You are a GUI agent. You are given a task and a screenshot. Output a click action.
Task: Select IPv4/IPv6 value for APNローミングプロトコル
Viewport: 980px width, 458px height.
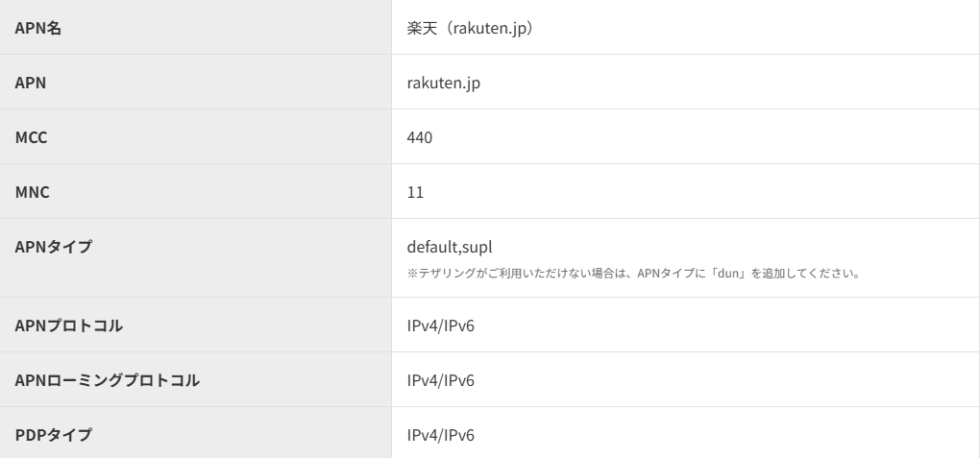tap(440, 380)
